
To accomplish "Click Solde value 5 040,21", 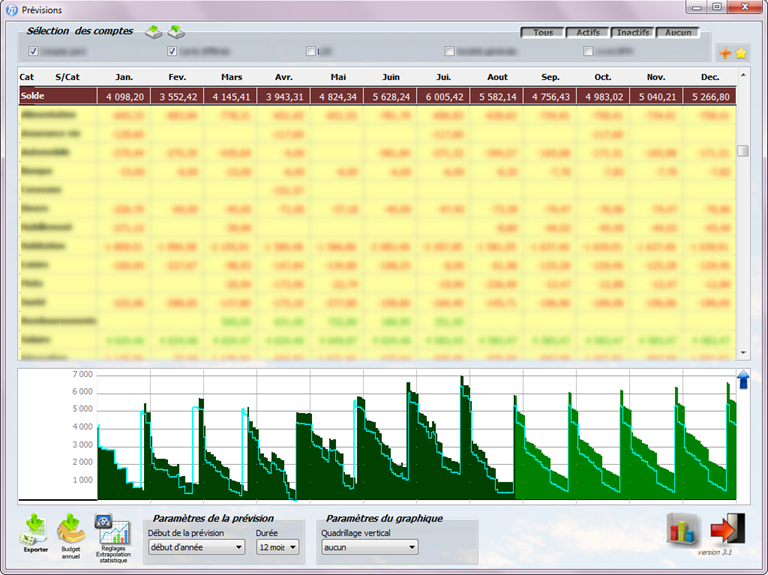I will 657,97.
